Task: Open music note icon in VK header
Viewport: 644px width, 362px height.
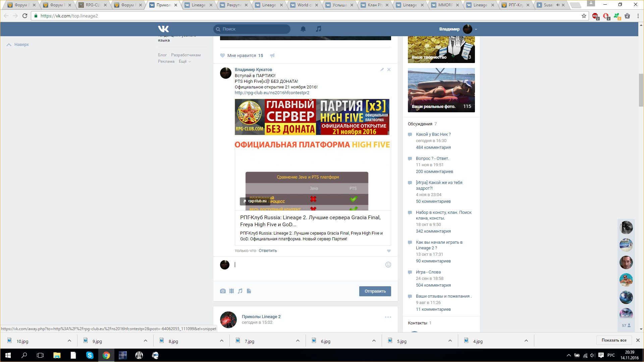Action: coord(319,29)
